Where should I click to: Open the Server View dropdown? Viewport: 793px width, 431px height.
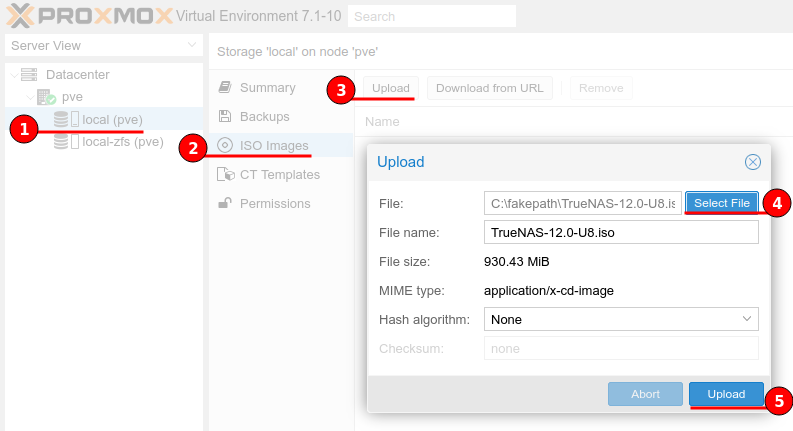tap(192, 45)
